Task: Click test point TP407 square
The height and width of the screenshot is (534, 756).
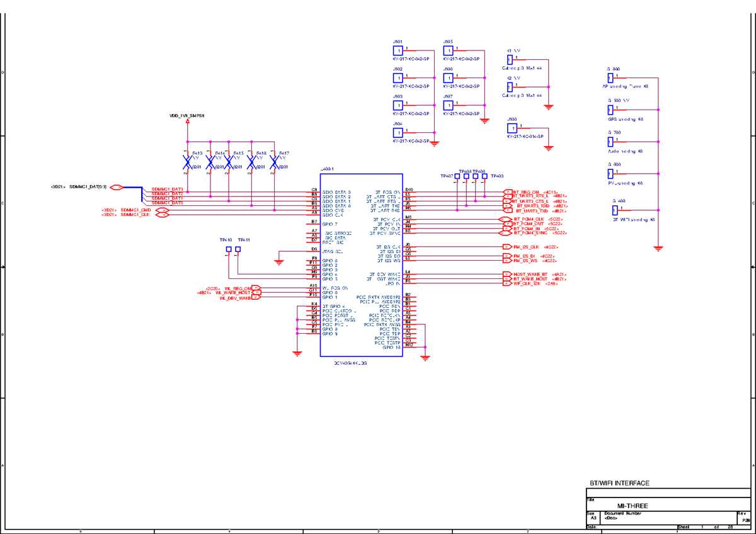Action: [x=457, y=176]
